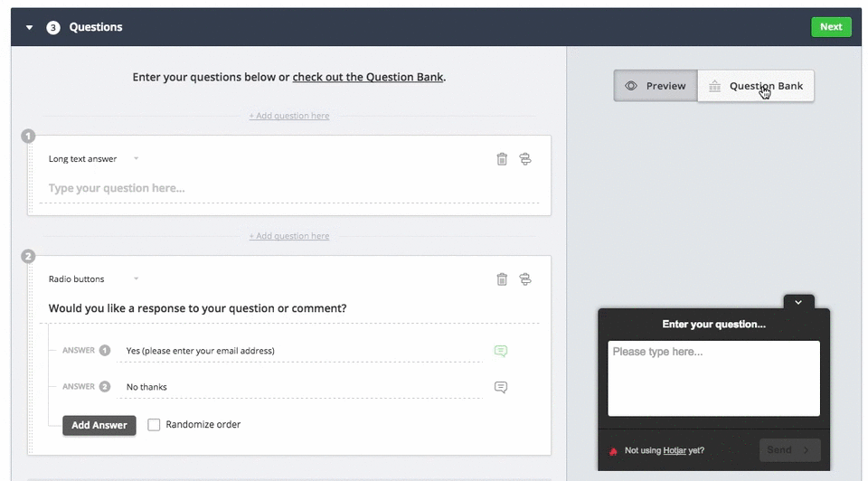Click the green comment icon for Answer 1
The width and height of the screenshot is (868, 481).
(x=501, y=351)
